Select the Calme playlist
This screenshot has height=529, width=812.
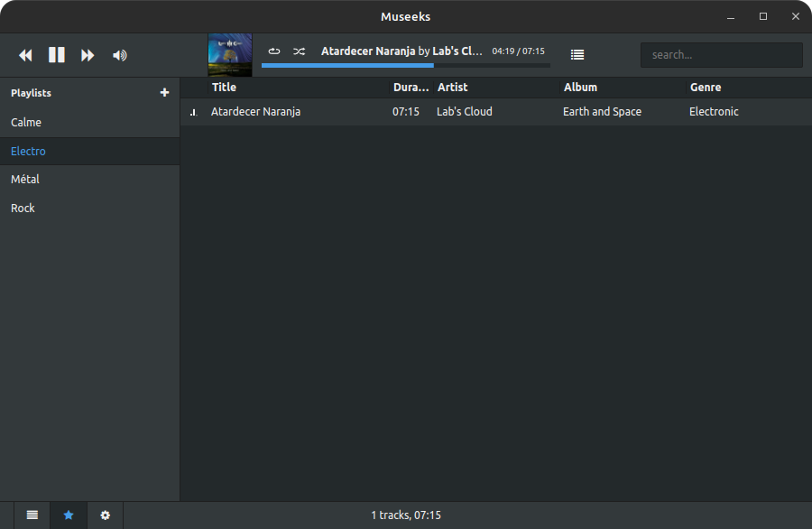26,122
